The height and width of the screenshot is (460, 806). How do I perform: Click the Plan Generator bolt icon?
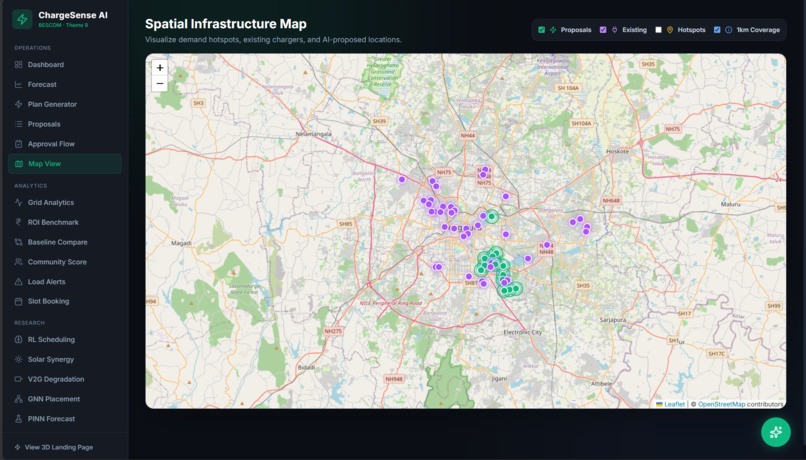pyautogui.click(x=19, y=104)
